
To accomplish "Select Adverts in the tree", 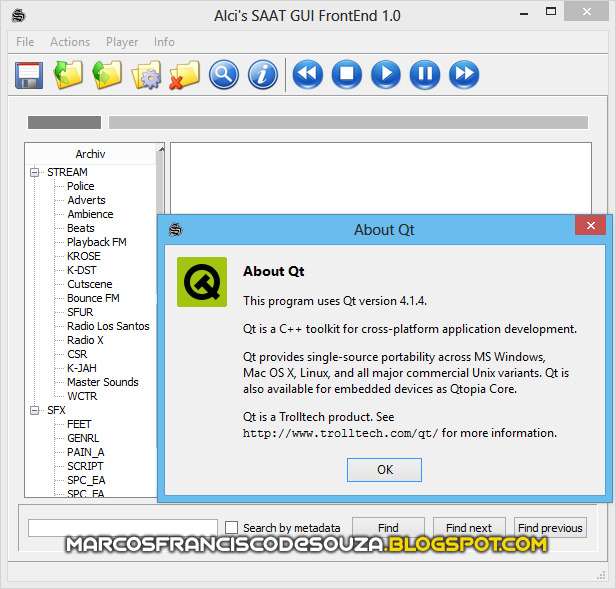I will point(86,200).
